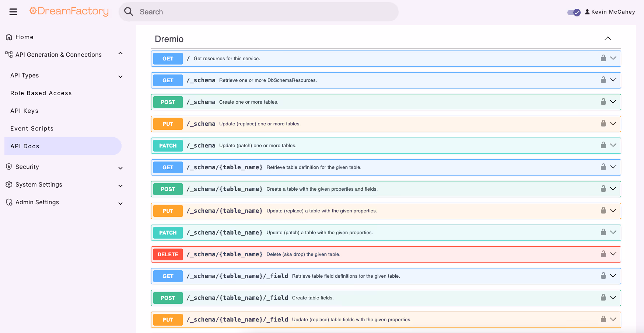Screen dimensions: 644x333
Task: Open the hamburger menu icon
Action: [13, 12]
